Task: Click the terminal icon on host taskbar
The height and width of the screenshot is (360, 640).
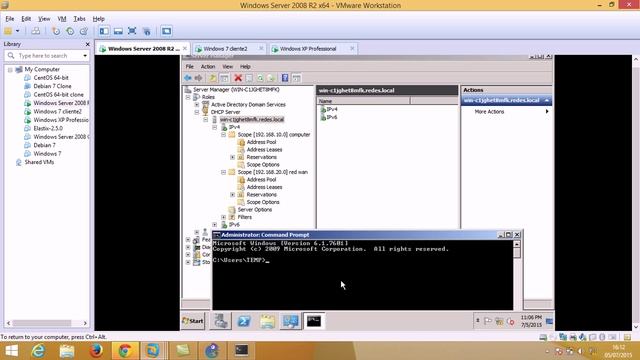Action: 241,351
